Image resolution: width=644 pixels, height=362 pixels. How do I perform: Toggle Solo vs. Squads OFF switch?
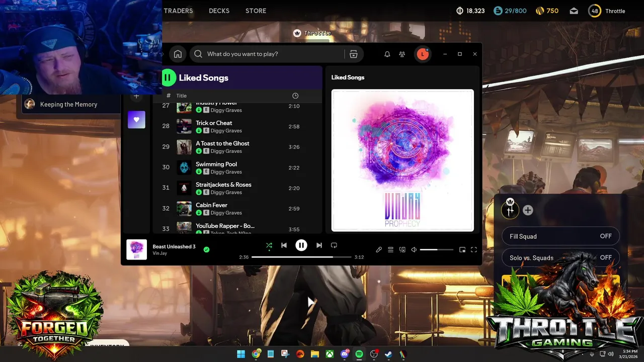click(560, 258)
